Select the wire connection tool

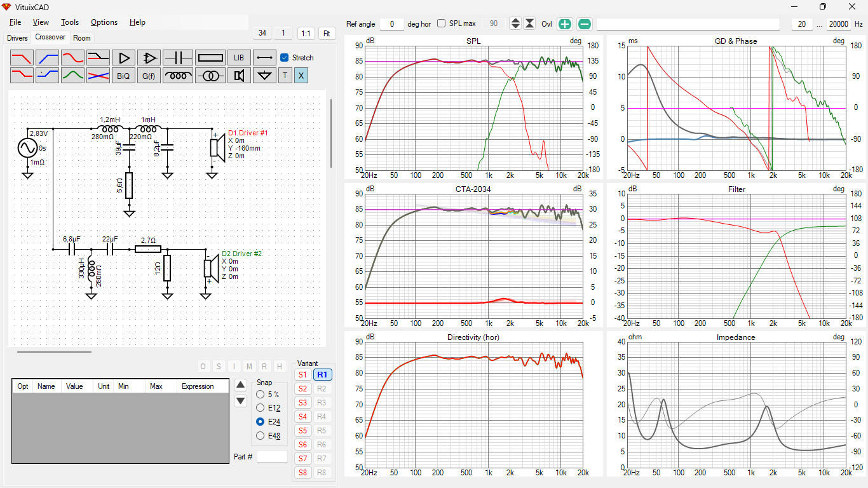point(264,58)
